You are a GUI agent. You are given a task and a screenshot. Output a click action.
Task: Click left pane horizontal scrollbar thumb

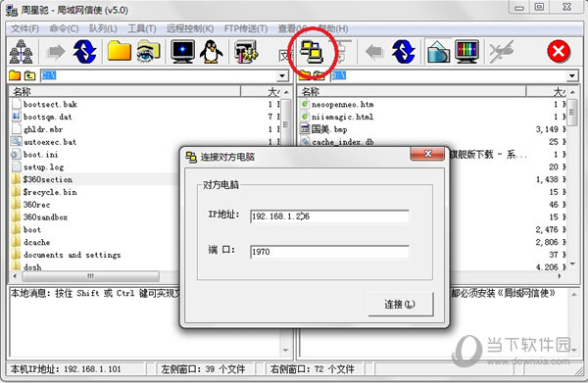[90, 276]
